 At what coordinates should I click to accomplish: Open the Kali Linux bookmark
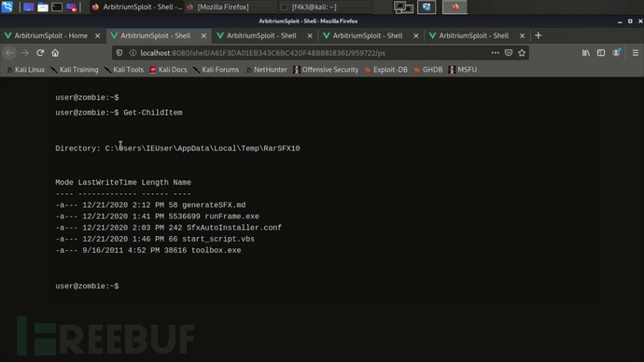coord(25,70)
